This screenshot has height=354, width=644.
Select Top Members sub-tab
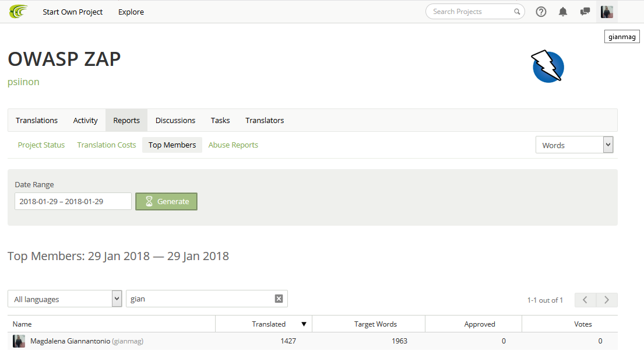[x=172, y=145]
